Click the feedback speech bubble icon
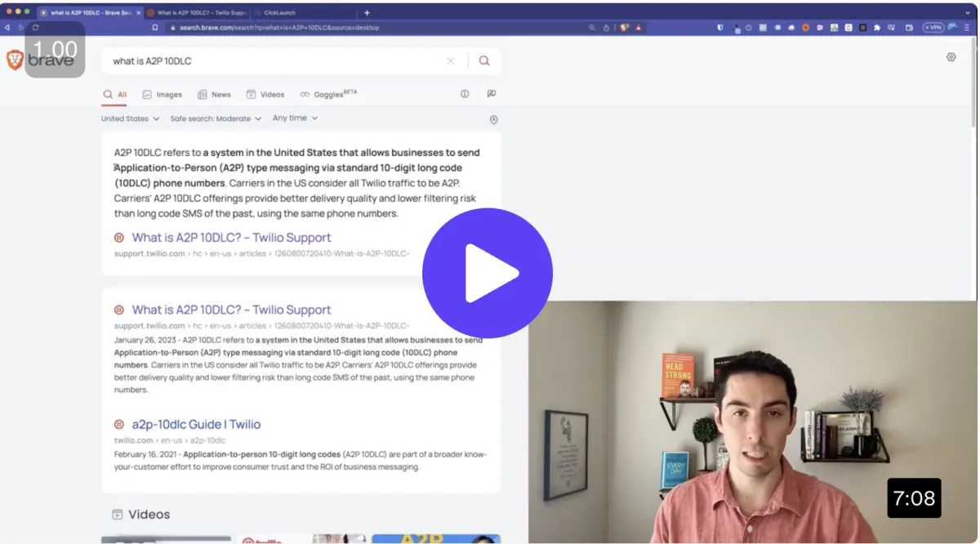 (492, 94)
